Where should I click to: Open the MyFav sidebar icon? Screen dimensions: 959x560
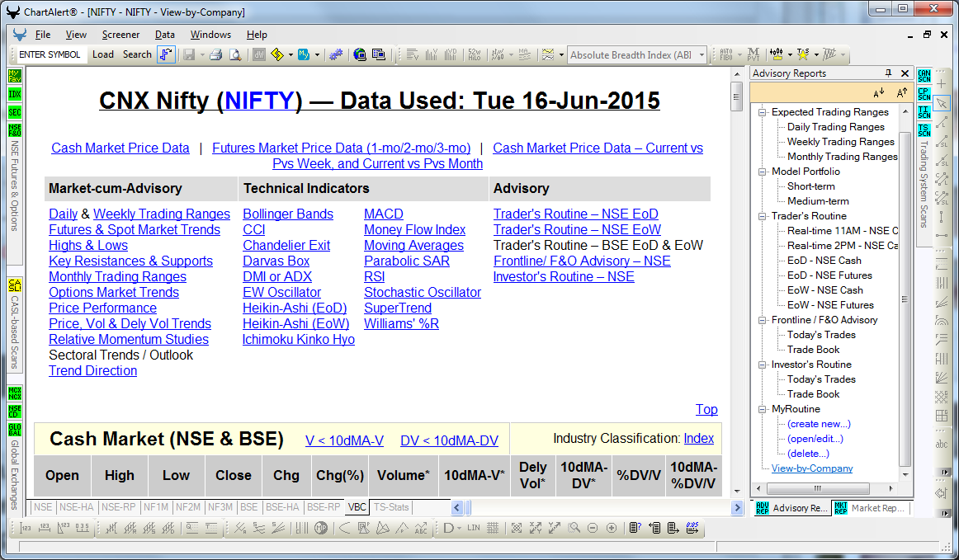pos(15,76)
